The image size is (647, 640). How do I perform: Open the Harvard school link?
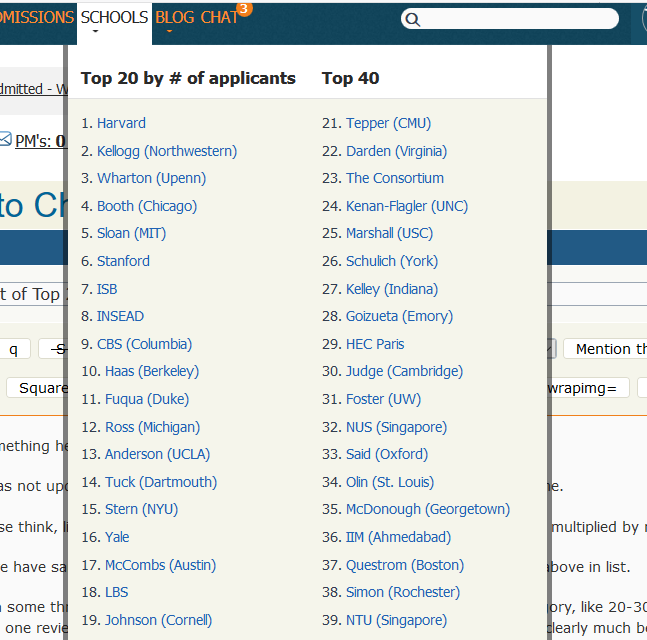tap(121, 123)
